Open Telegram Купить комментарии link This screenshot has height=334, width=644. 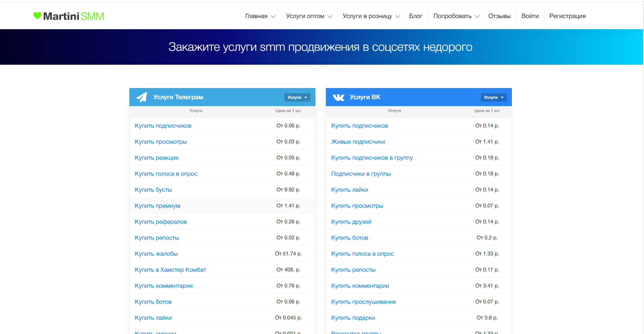coord(163,286)
